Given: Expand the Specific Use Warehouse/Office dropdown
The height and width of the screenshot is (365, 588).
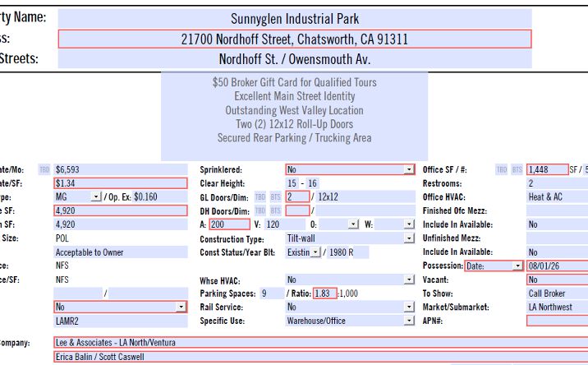Looking at the screenshot, I should (409, 321).
